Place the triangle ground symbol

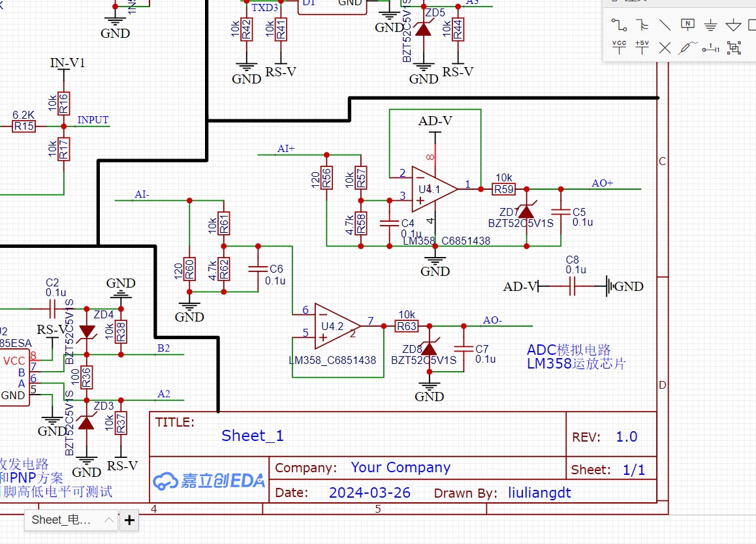click(733, 25)
